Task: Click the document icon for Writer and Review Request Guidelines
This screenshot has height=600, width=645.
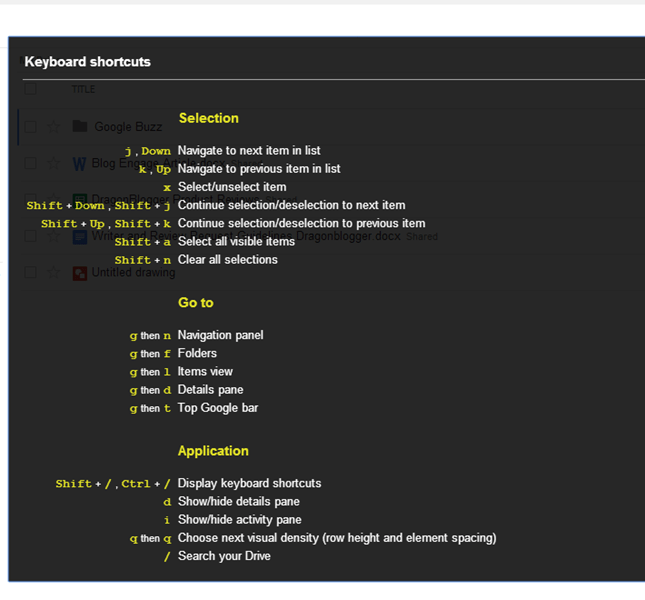Action: (80, 237)
